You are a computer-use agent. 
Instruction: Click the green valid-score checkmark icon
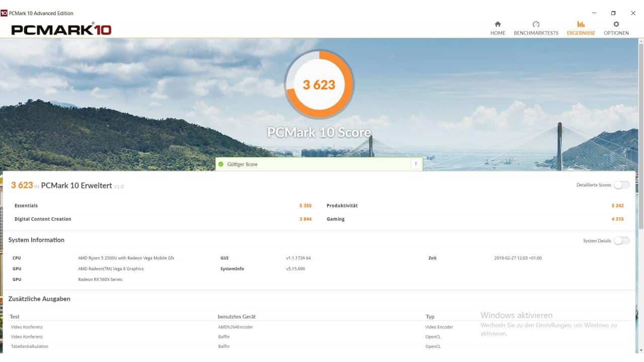click(221, 164)
